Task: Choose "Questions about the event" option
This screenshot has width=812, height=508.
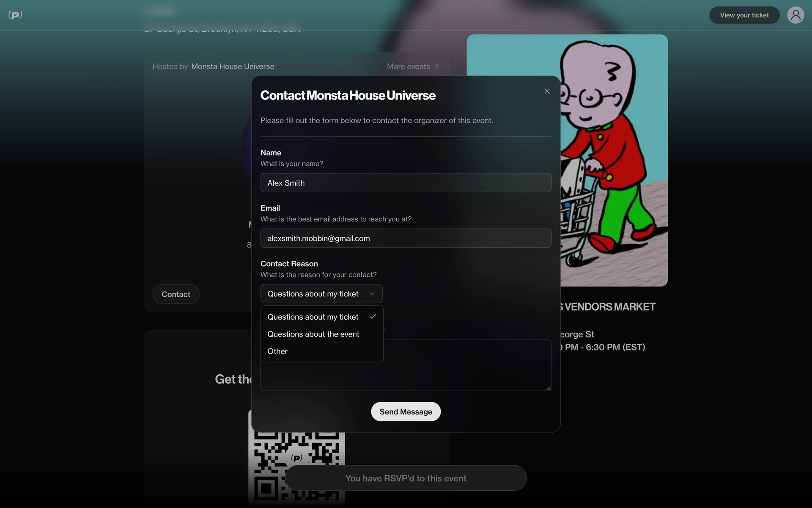Action: point(313,334)
